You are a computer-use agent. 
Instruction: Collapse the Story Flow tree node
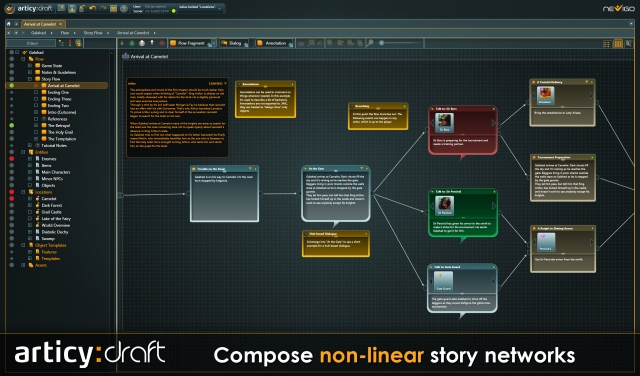click(x=30, y=79)
